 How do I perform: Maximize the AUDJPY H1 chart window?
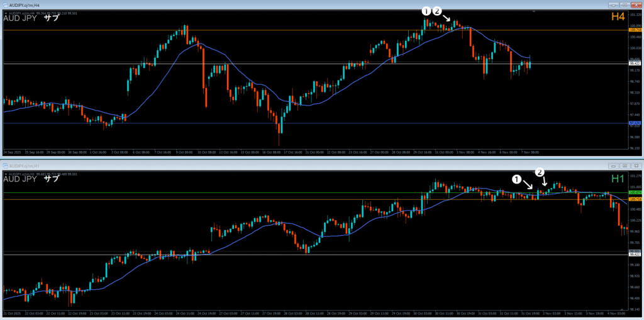pyautogui.click(x=625, y=166)
